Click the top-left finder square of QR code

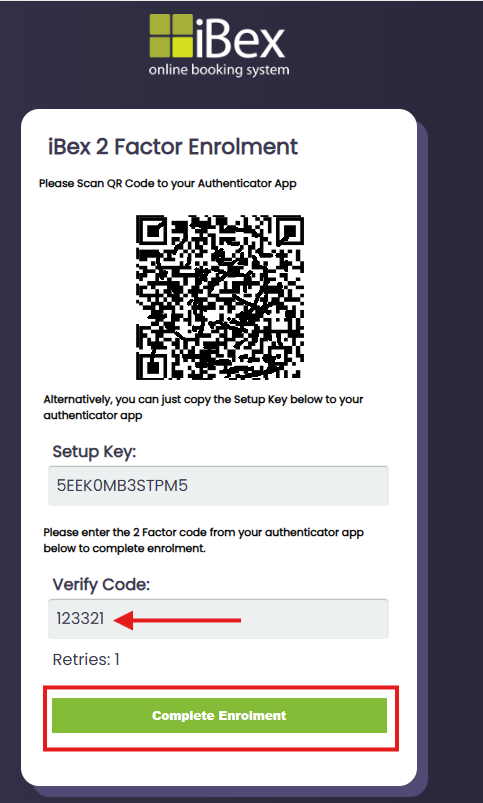coord(151,230)
